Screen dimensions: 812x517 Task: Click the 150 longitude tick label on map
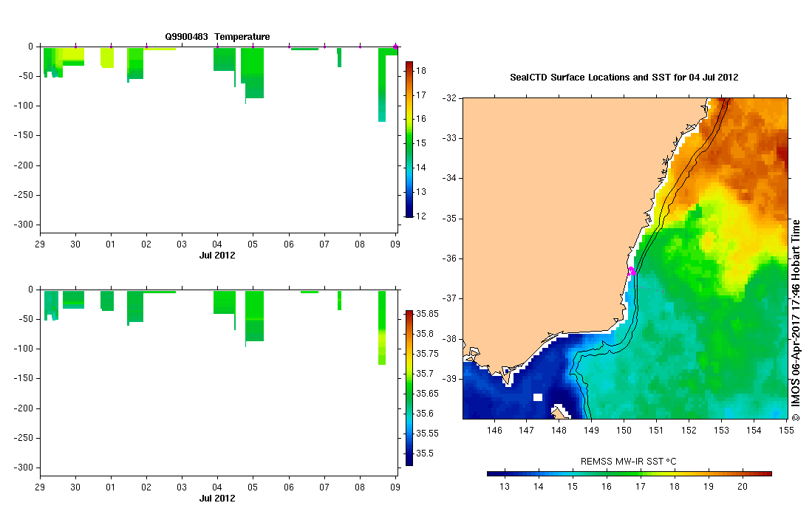(624, 430)
